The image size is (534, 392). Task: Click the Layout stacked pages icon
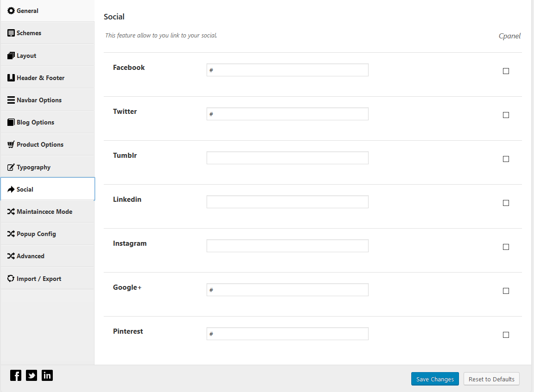click(x=11, y=56)
